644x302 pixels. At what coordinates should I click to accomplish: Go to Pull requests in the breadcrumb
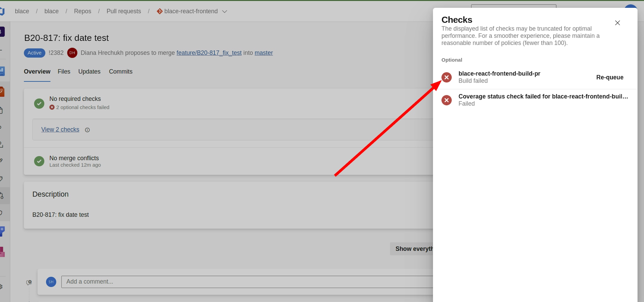[123, 11]
